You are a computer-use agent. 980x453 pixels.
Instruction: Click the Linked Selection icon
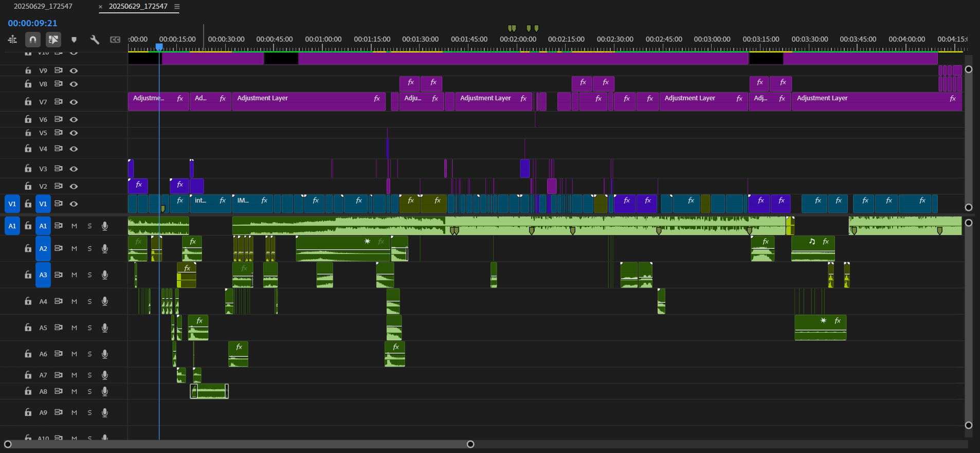click(53, 40)
